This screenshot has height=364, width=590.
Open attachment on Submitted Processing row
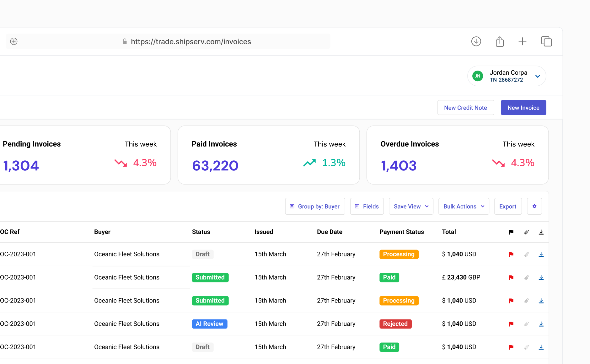[x=527, y=301]
